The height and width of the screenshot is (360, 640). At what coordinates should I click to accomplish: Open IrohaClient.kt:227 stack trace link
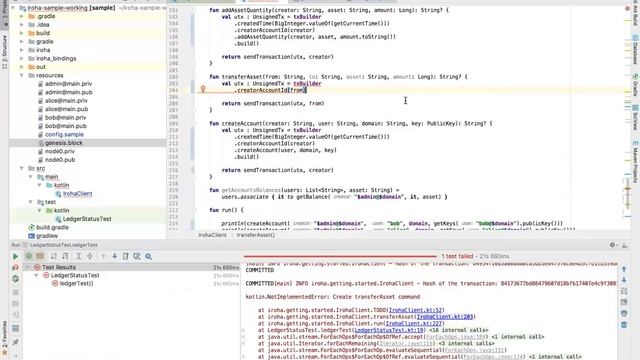414,323
